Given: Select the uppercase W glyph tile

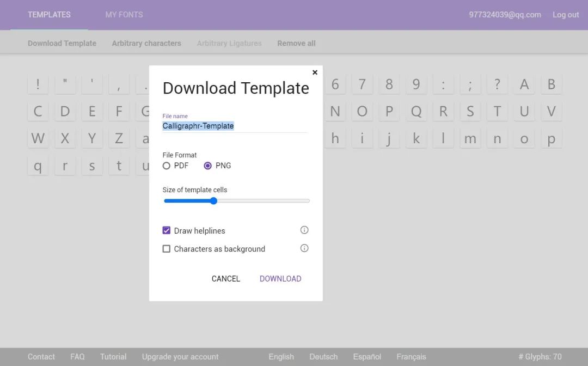Looking at the screenshot, I should click(38, 138).
